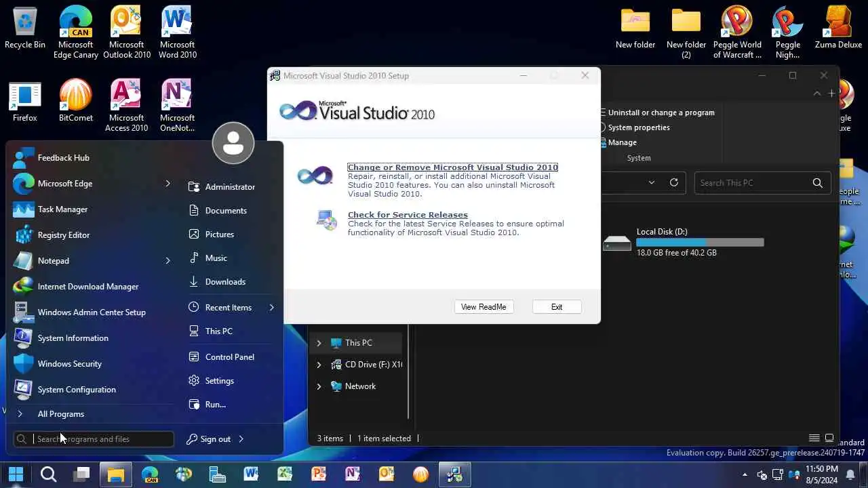Show All Programs list
Image resolution: width=868 pixels, height=488 pixels.
pyautogui.click(x=61, y=414)
